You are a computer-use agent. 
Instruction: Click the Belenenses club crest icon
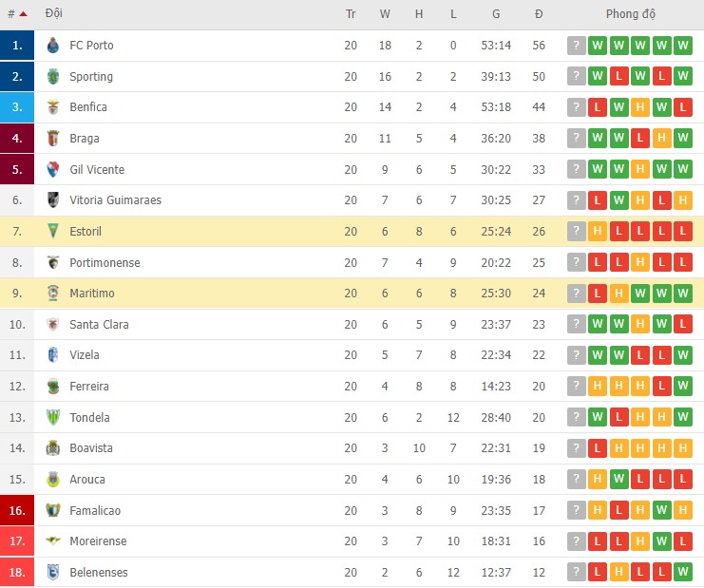(53, 572)
